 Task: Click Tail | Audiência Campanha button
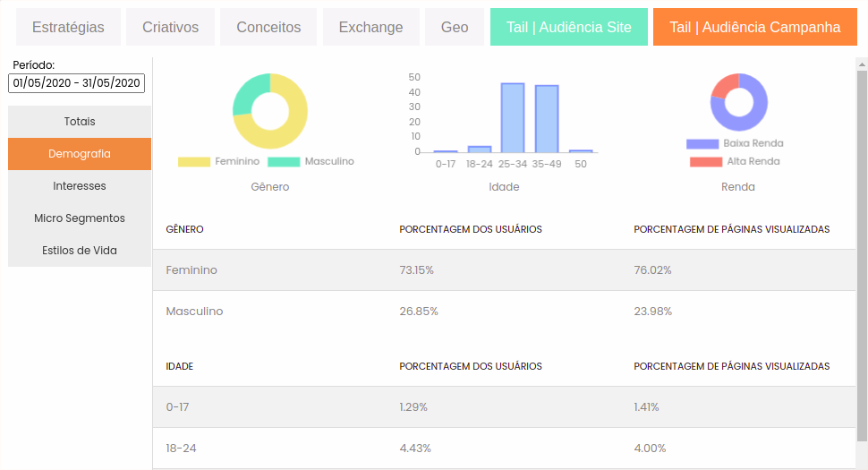(755, 27)
